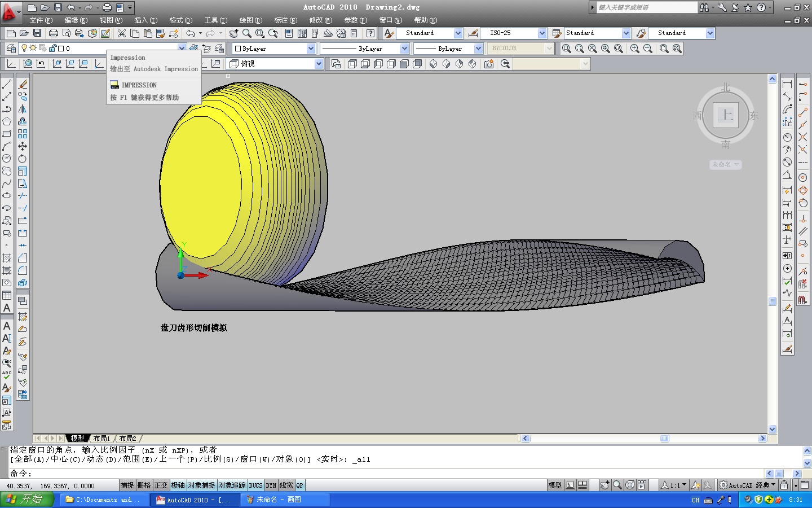Click the Undo arrow icon

tap(191, 33)
